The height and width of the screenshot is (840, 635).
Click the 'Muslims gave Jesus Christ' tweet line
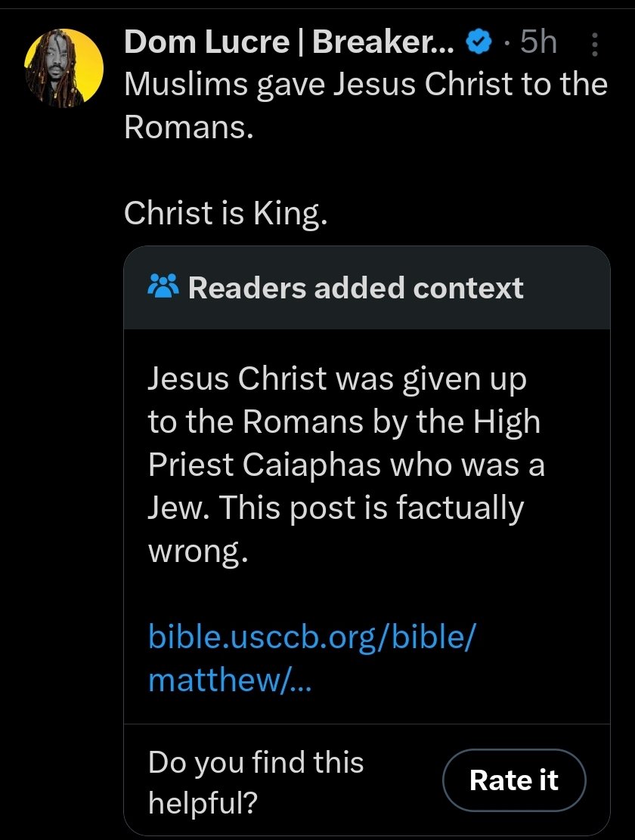point(365,84)
